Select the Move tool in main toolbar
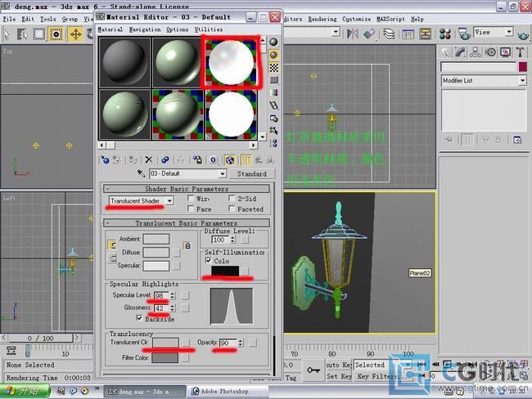Screen dimensions: 532x399 point(75,34)
